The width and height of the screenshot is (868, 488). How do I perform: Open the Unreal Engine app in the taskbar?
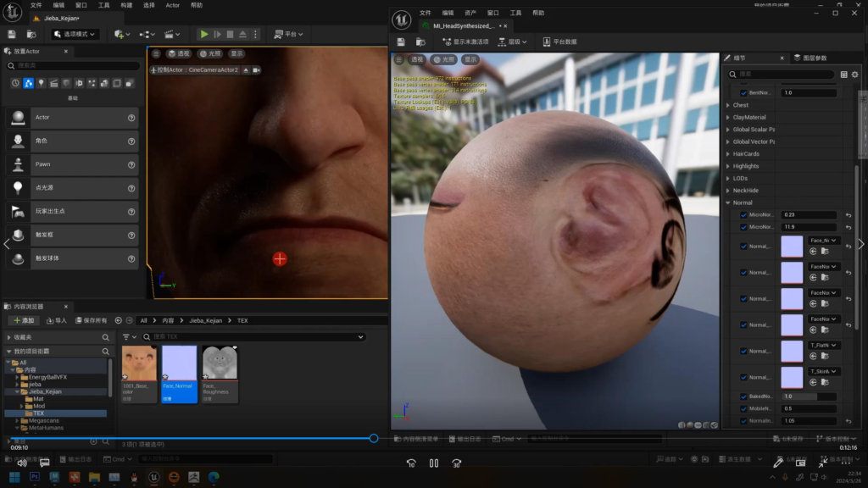click(x=154, y=478)
